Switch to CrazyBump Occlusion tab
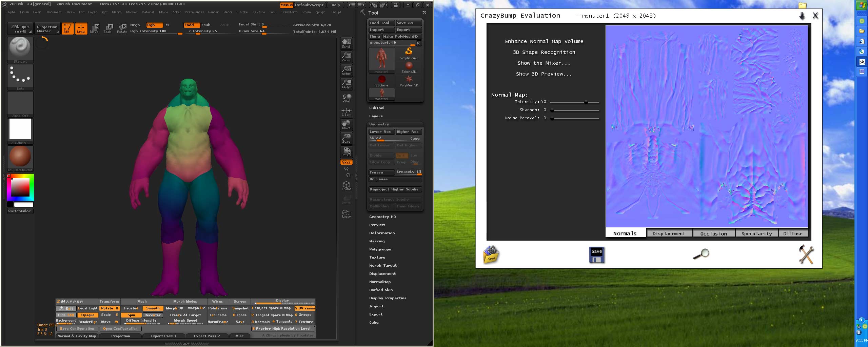Screen dimensions: 868x347 point(714,233)
